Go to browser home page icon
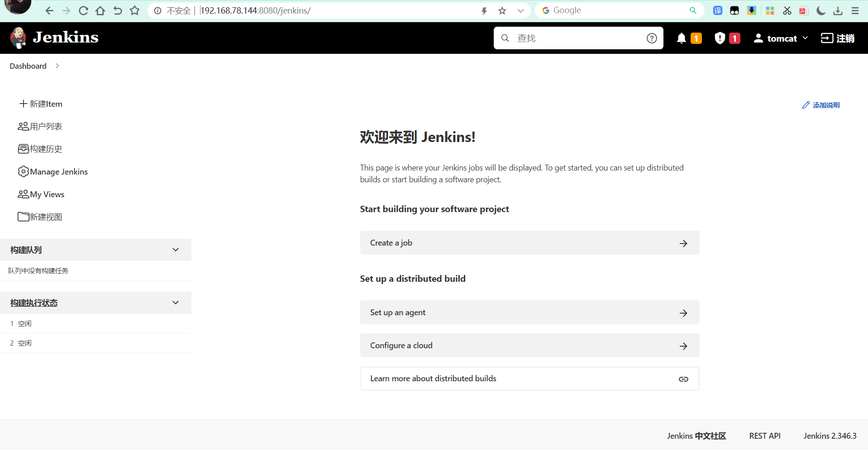Image resolution: width=868 pixels, height=450 pixels. point(100,10)
